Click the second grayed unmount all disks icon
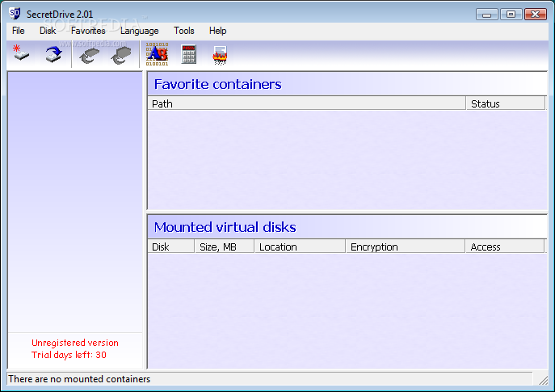 coord(120,56)
